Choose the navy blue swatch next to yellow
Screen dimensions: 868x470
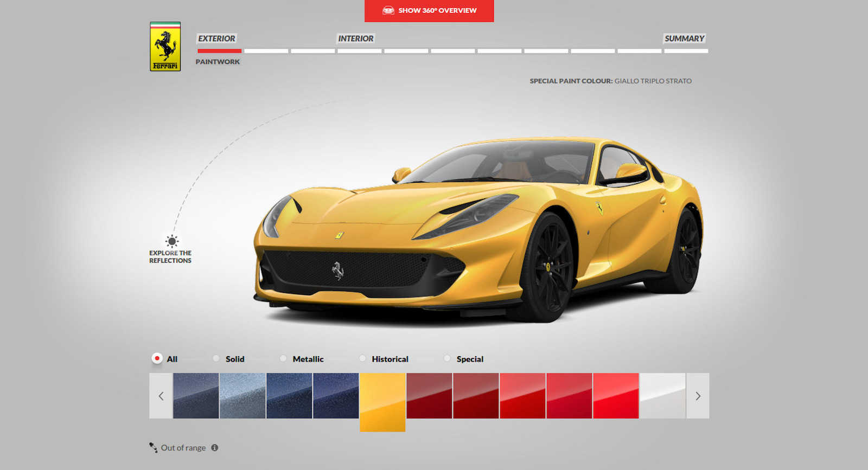(x=336, y=396)
